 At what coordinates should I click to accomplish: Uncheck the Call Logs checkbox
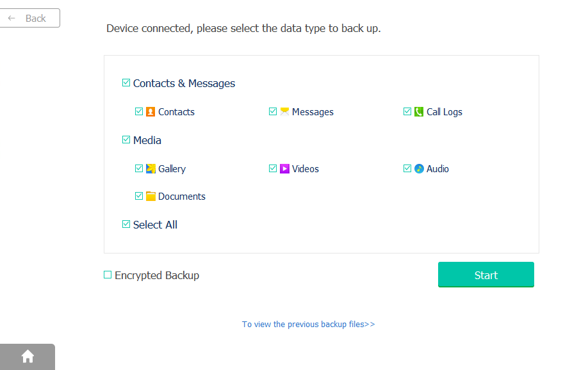point(407,111)
